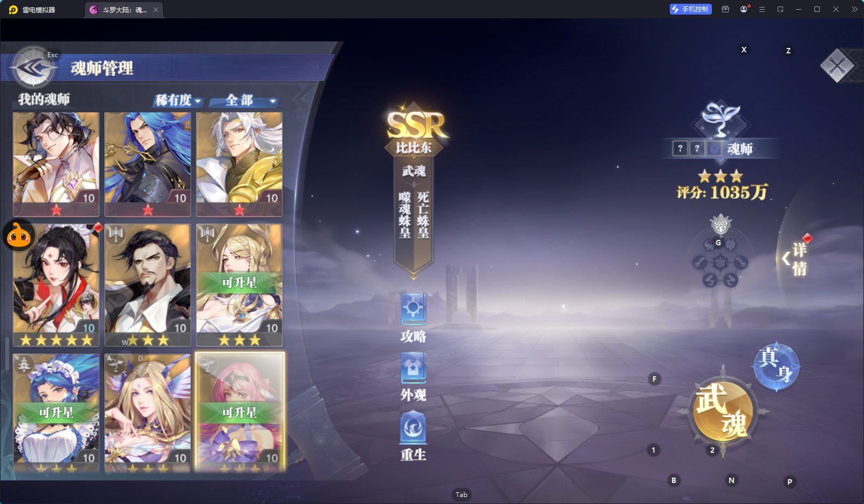This screenshot has height=504, width=864.
Task: Click the 评分: 1035万 rating text
Action: [722, 192]
